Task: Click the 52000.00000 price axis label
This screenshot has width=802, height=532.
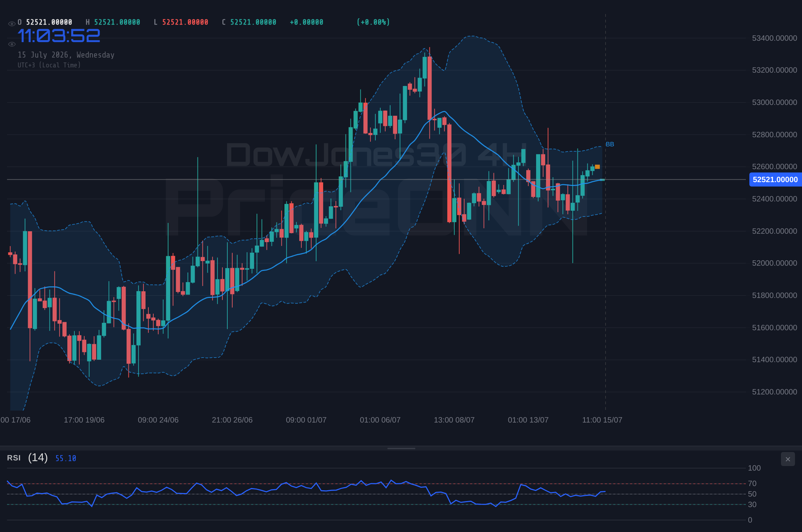Action: tap(775, 263)
